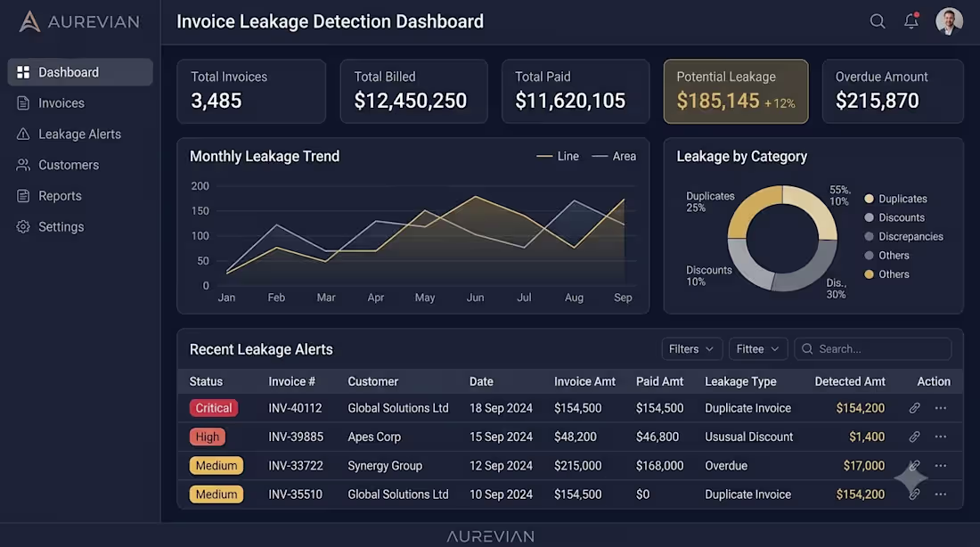Toggle the Line series in trend legend

tap(558, 156)
